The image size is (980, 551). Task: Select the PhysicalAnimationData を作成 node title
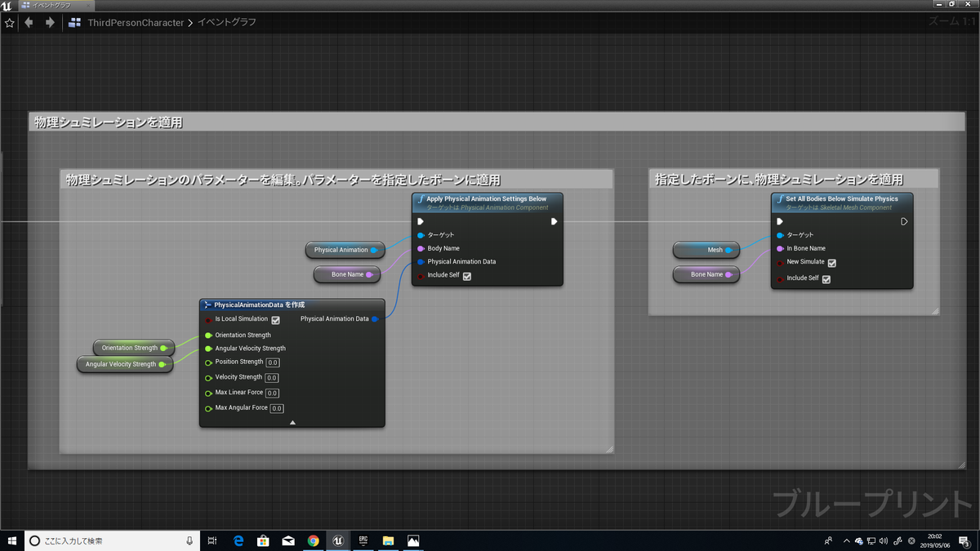pyautogui.click(x=259, y=304)
